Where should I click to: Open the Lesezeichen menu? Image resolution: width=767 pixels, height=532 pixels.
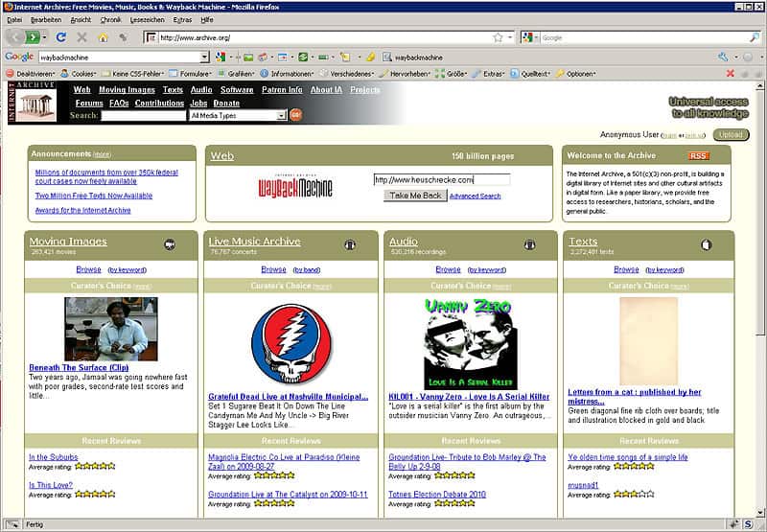147,19
